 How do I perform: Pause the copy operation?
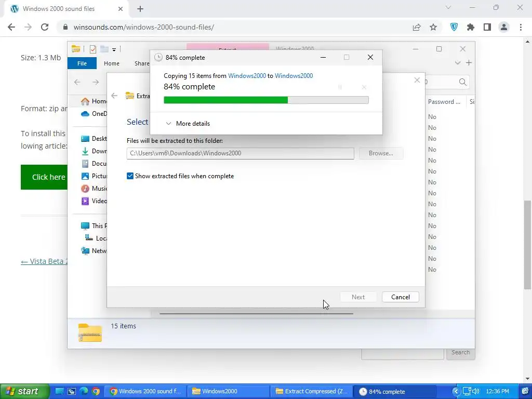pyautogui.click(x=340, y=87)
